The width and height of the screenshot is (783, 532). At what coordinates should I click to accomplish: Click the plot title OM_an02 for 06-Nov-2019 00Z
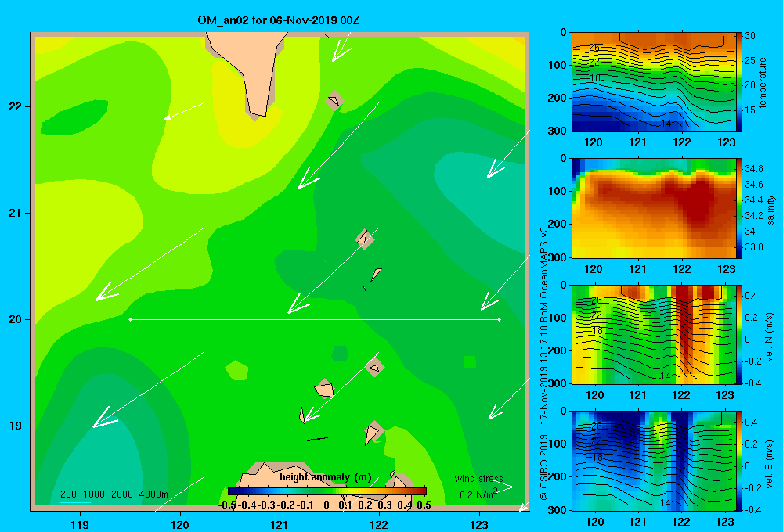point(279,20)
